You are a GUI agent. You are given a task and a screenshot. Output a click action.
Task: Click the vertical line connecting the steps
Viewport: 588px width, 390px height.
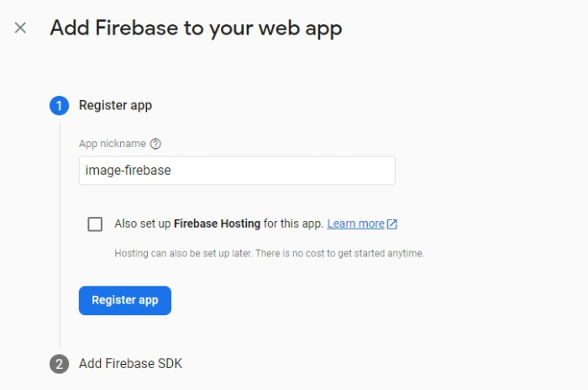coord(59,235)
